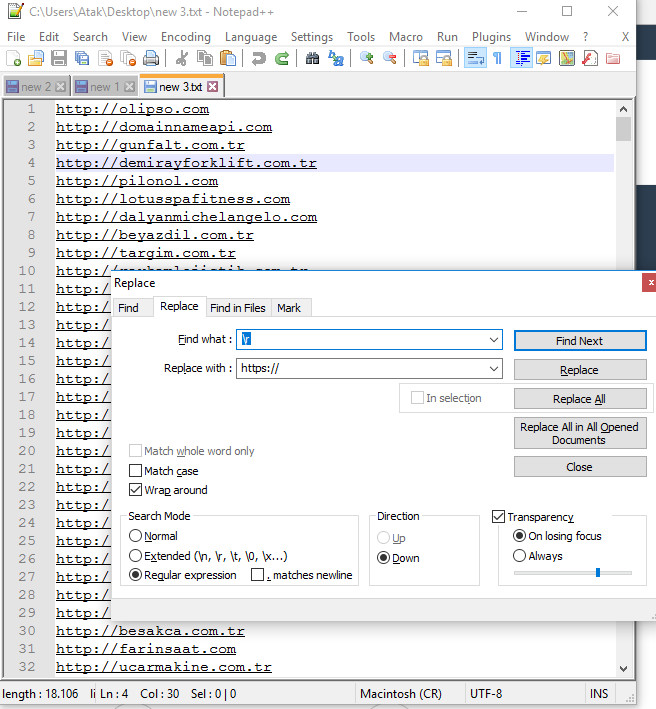Viewport: 656px width, 709px height.
Task: Expand Find what history dropdown
Action: coord(494,340)
